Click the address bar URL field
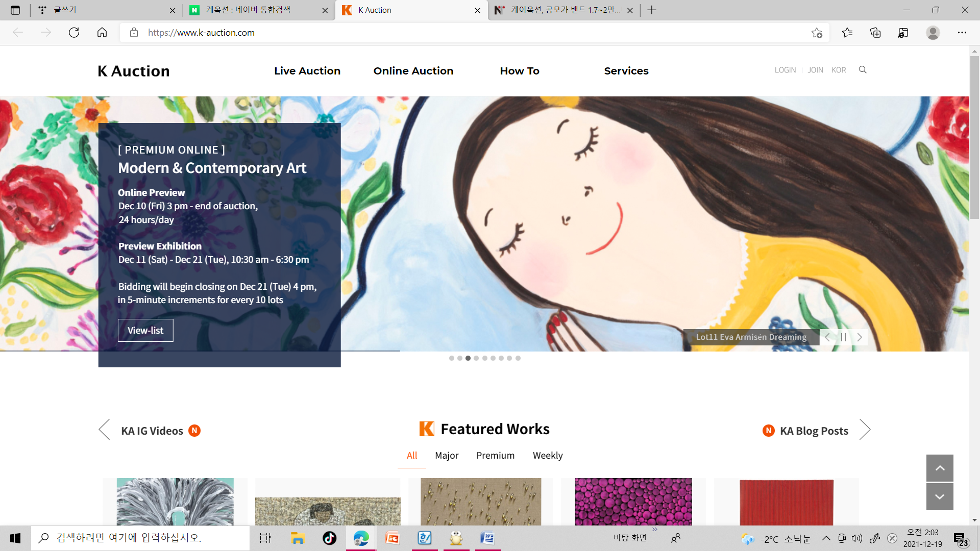Screen dimensions: 980x551 (x=475, y=33)
